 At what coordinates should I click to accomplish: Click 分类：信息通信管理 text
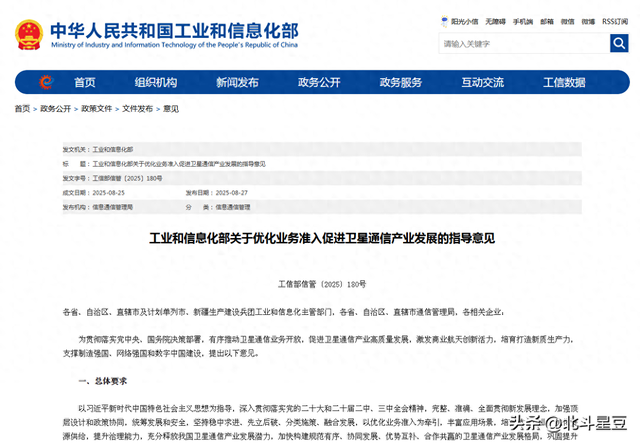(218, 207)
